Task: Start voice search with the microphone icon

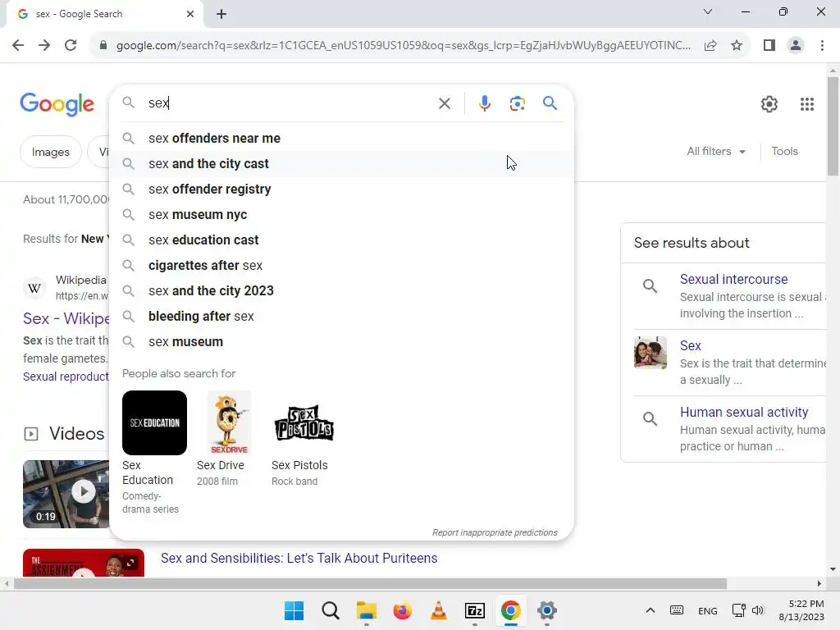Action: (x=484, y=103)
